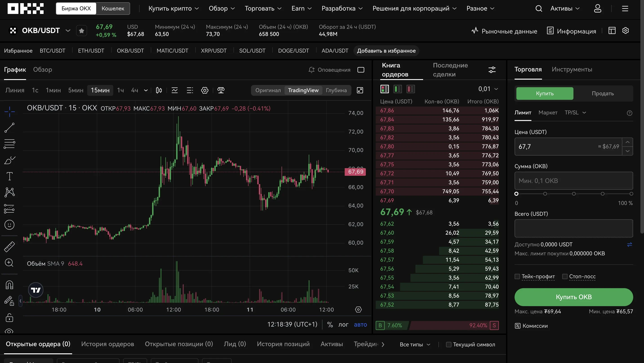Open the История ордеров tab
644x363 pixels.
[107, 344]
